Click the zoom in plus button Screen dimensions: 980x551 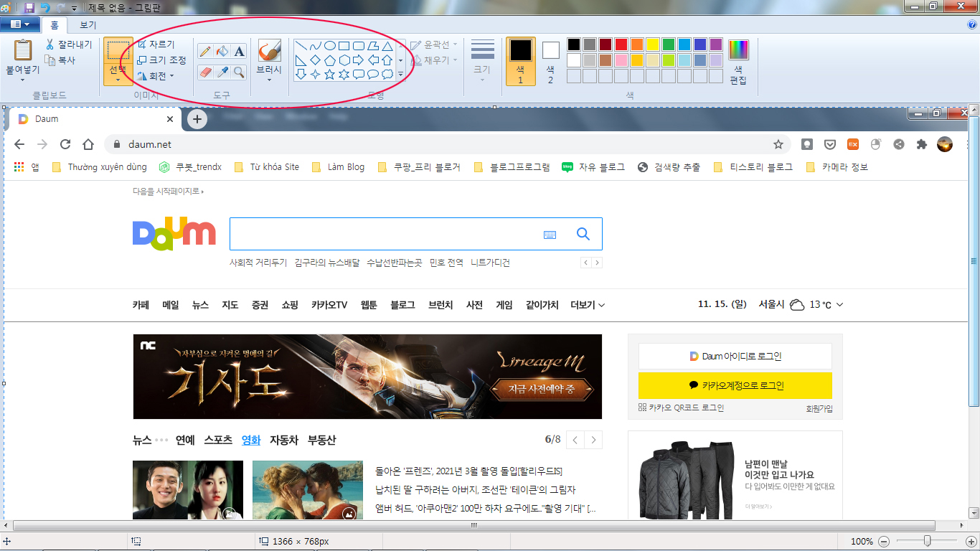click(x=971, y=542)
